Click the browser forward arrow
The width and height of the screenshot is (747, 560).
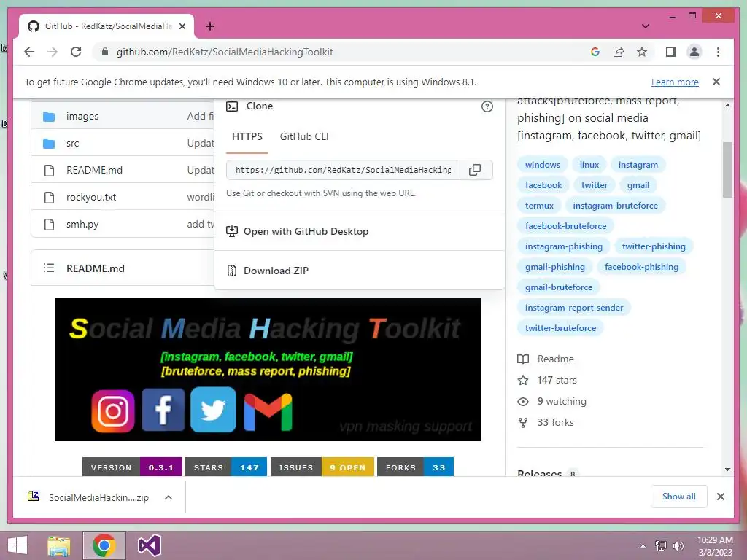(53, 52)
